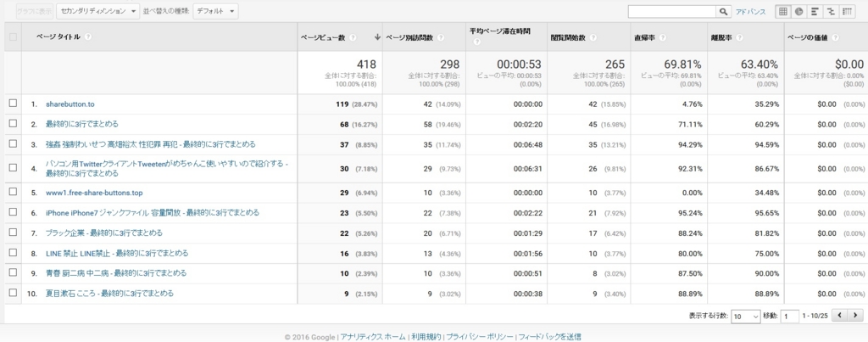Sort by the 平均ページ滞在時間 column header
This screenshot has width=868, height=342.
tap(500, 31)
